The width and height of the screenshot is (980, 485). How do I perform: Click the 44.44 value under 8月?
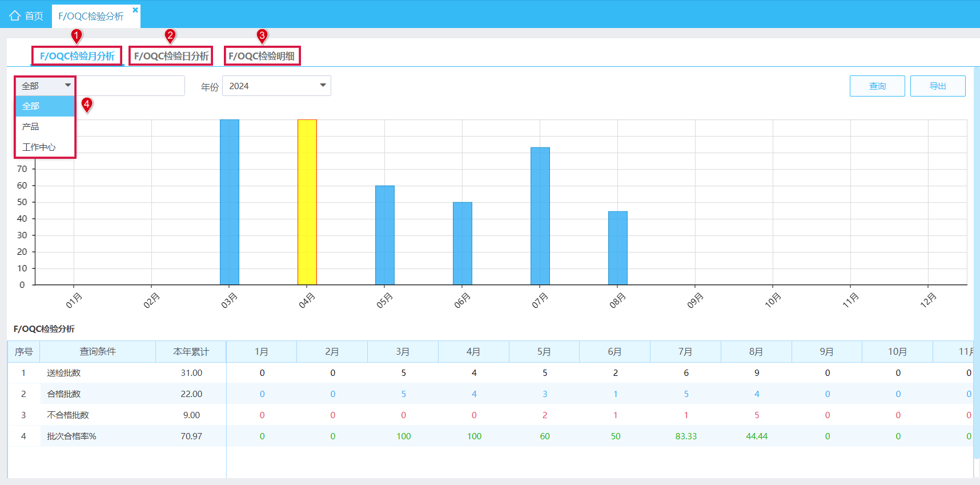point(757,436)
